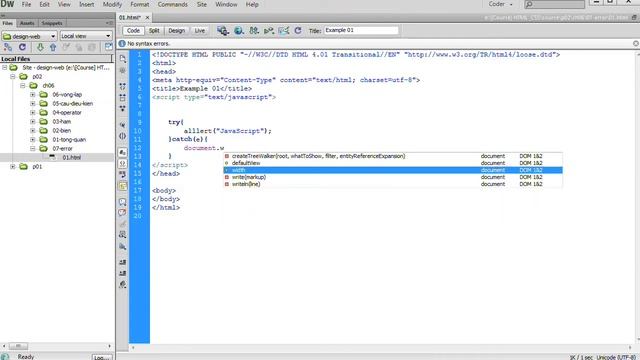The image size is (640, 360).
Task: Click the Check browser compatibility icon
Action: (x=284, y=31)
